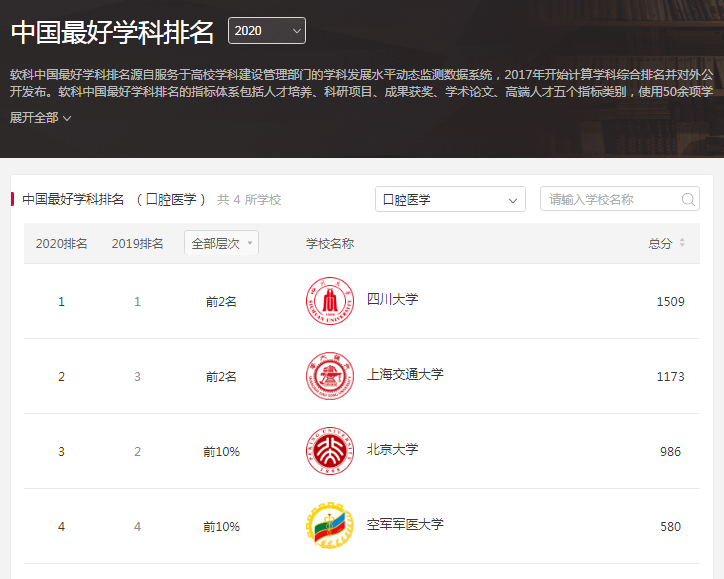The height and width of the screenshot is (579, 724).
Task: Click the 2019排名 column header
Action: coord(137,243)
